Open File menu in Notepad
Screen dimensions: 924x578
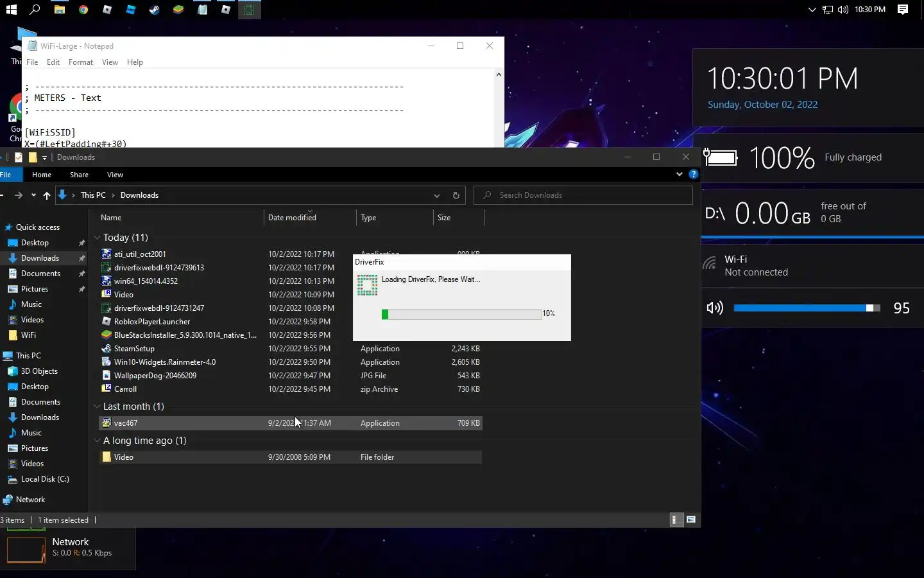point(32,62)
